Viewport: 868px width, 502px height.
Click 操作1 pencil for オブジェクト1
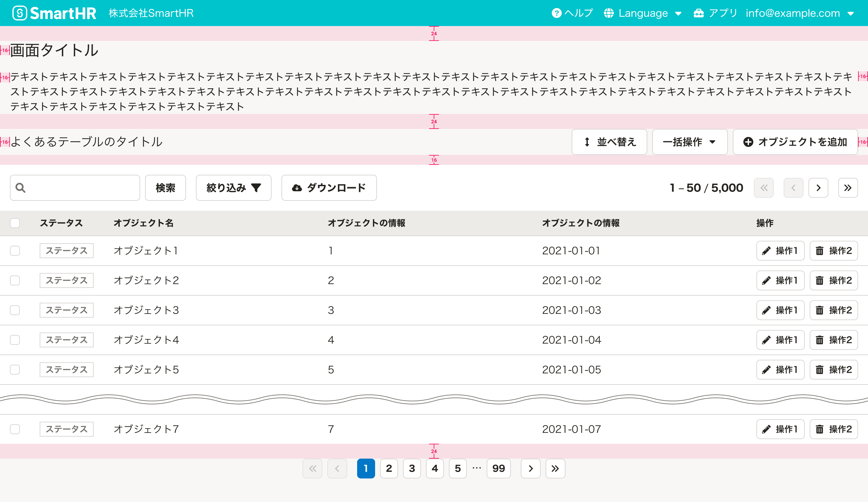pyautogui.click(x=780, y=251)
